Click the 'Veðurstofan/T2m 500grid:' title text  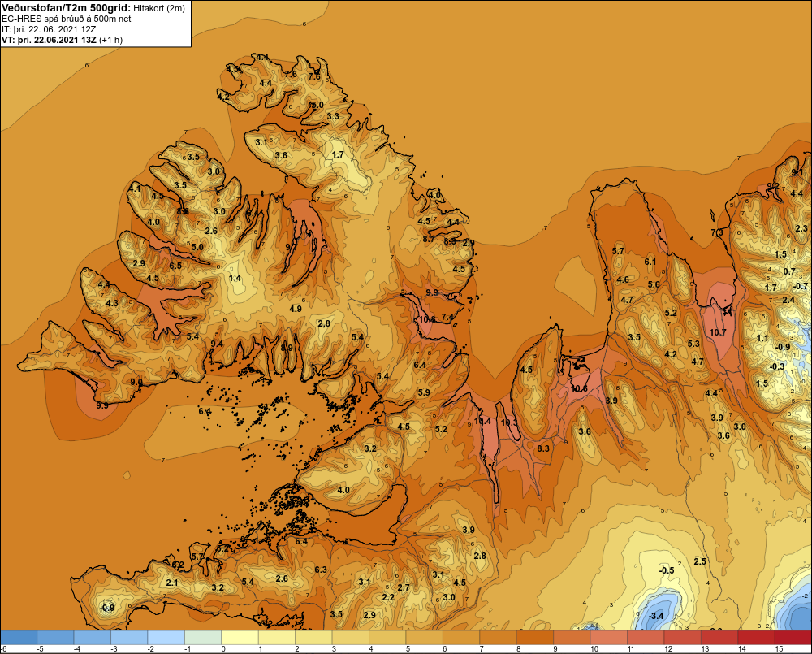[66, 7]
